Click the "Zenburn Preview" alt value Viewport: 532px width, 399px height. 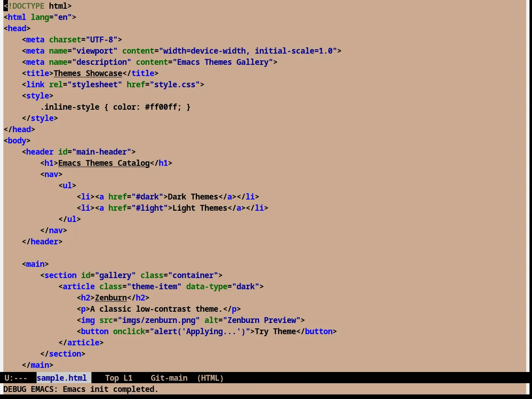(x=261, y=320)
